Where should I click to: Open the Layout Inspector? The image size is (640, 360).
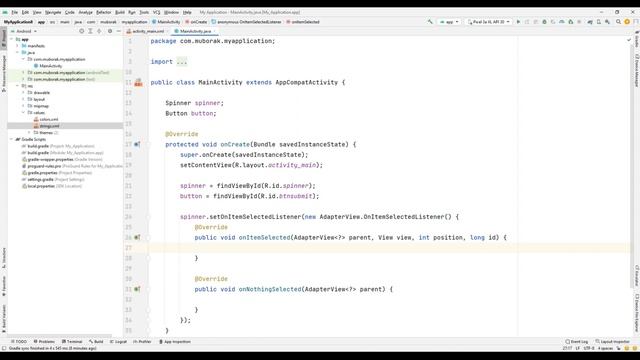click(613, 342)
